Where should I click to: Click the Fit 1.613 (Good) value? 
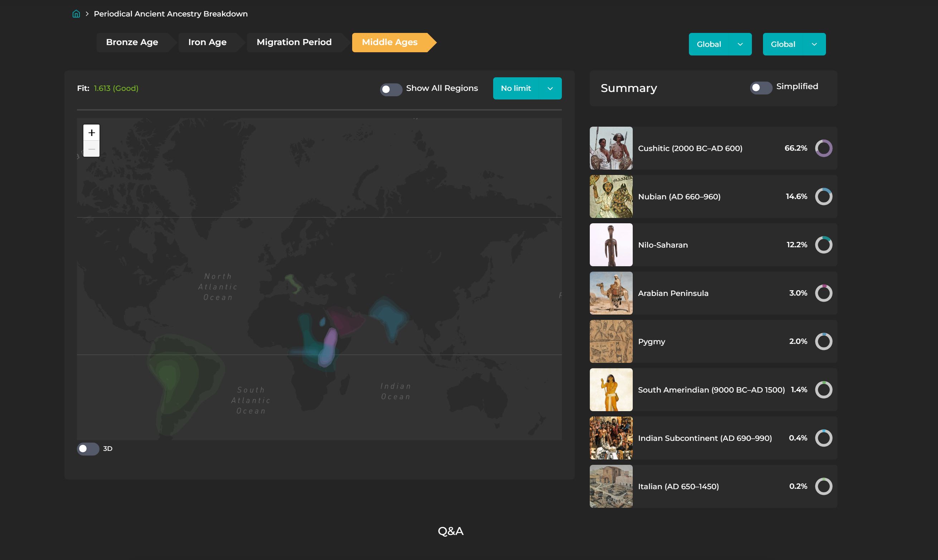pyautogui.click(x=116, y=88)
